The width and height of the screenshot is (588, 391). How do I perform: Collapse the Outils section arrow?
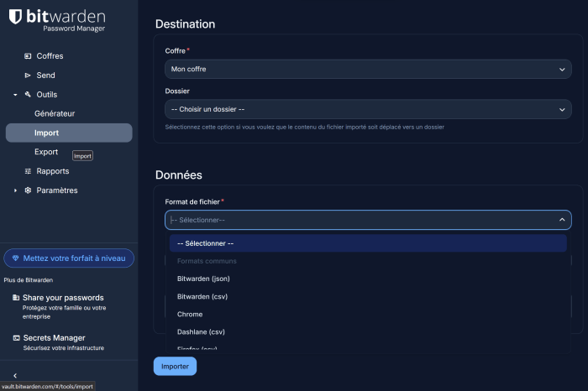pyautogui.click(x=15, y=95)
